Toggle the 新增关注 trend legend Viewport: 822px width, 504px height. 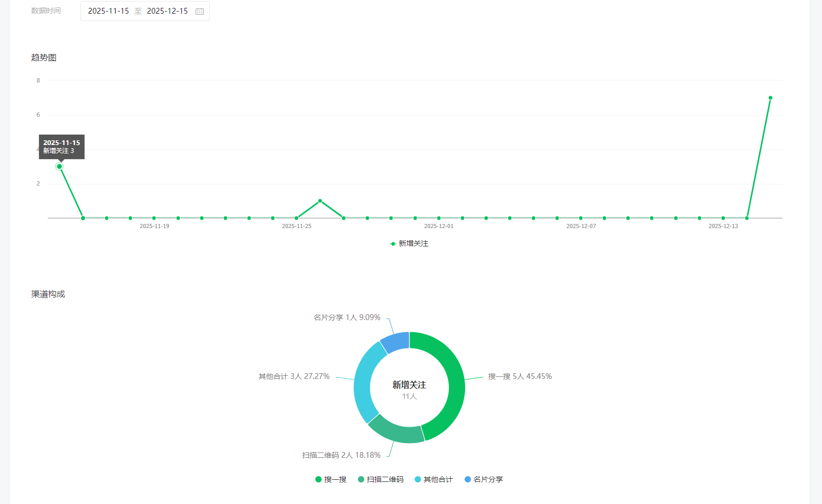tap(409, 244)
